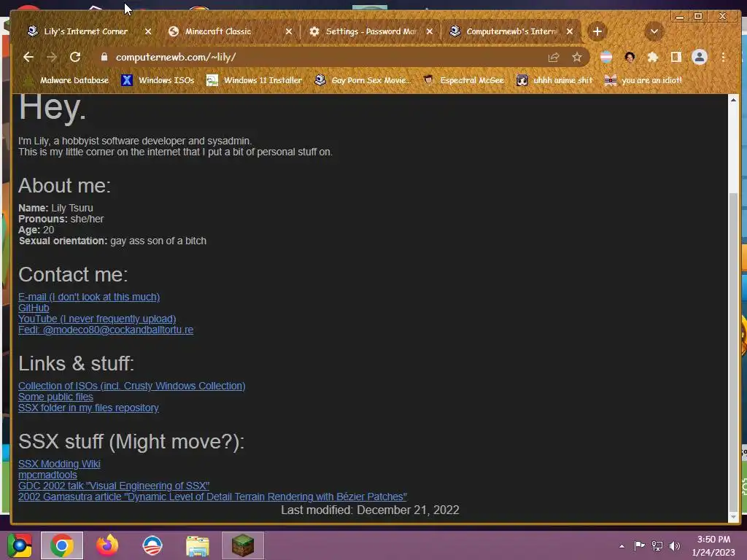747x560 pixels.
Task: Open a new tab with the plus button
Action: (x=597, y=31)
